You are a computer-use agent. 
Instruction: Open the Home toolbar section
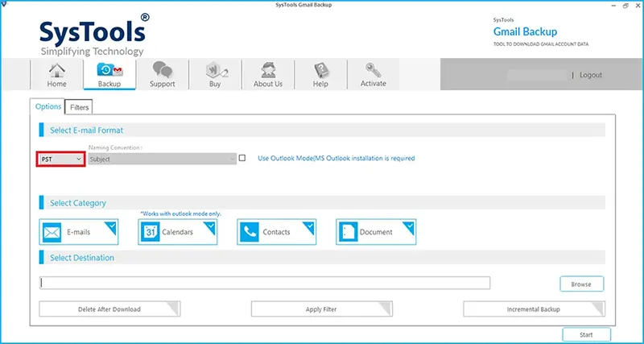pyautogui.click(x=56, y=75)
